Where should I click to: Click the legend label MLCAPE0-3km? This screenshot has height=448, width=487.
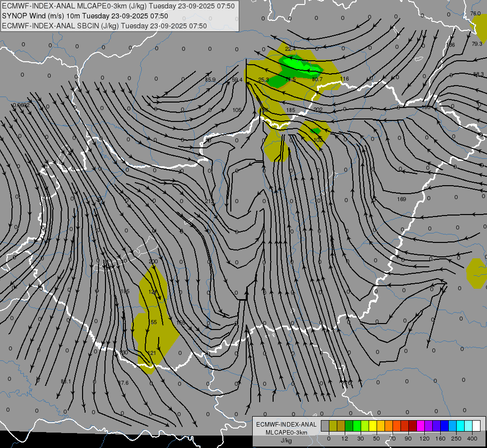click(286, 433)
